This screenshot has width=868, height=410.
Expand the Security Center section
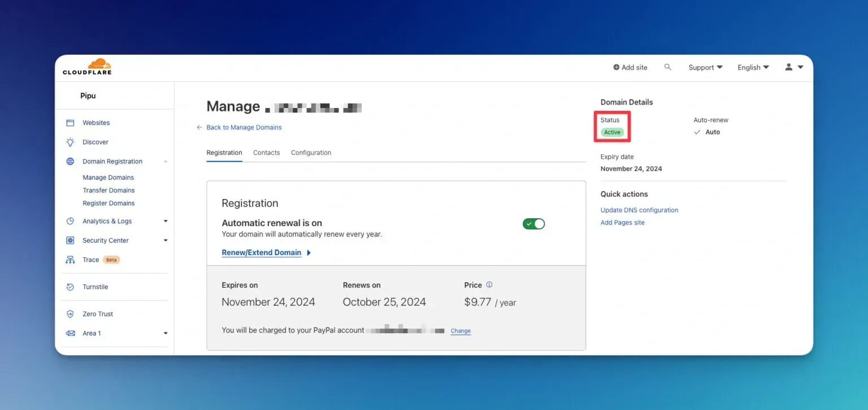[166, 240]
